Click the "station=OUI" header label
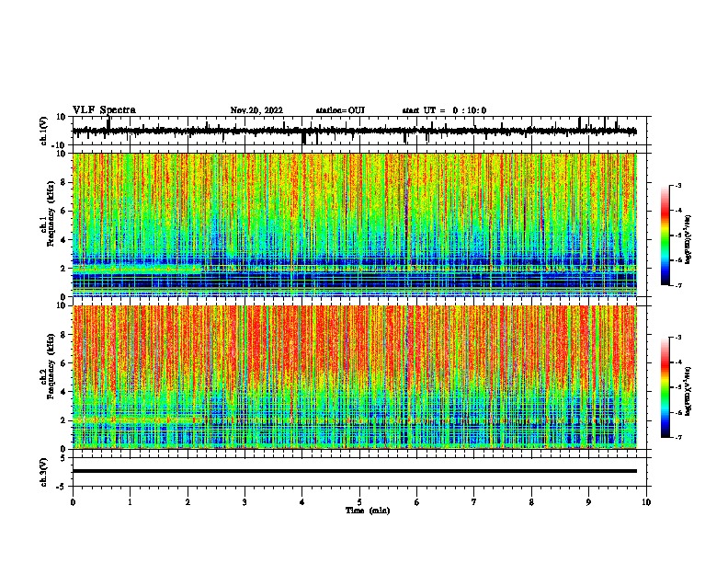This screenshot has height=563, width=728. click(x=340, y=110)
